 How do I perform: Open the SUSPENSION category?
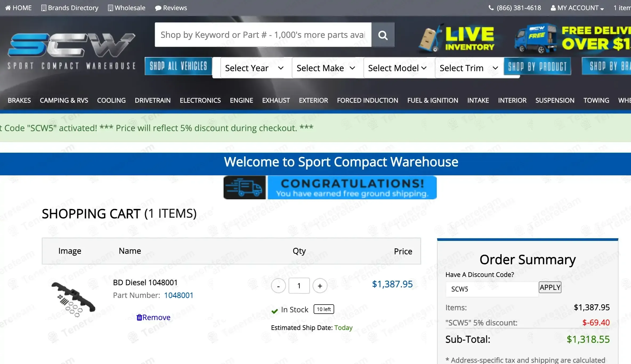pyautogui.click(x=555, y=100)
